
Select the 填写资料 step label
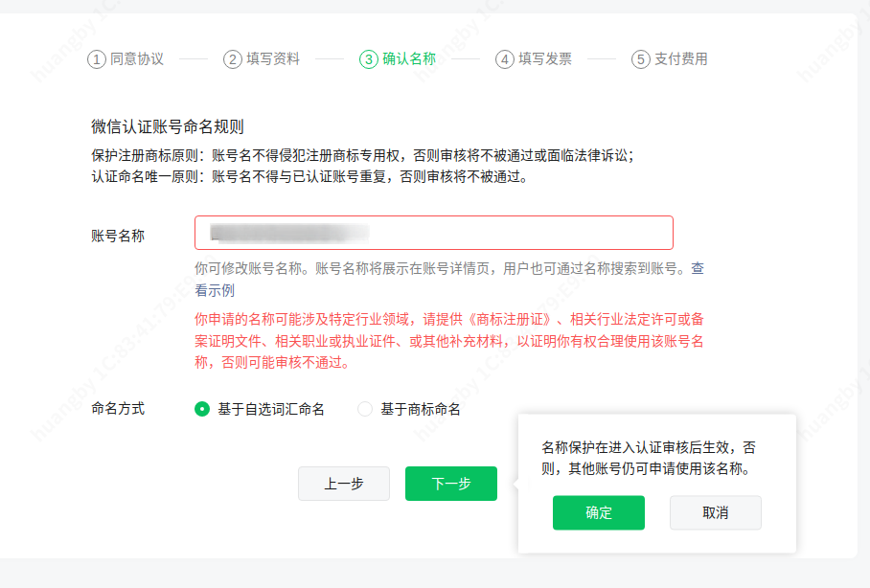(x=273, y=58)
